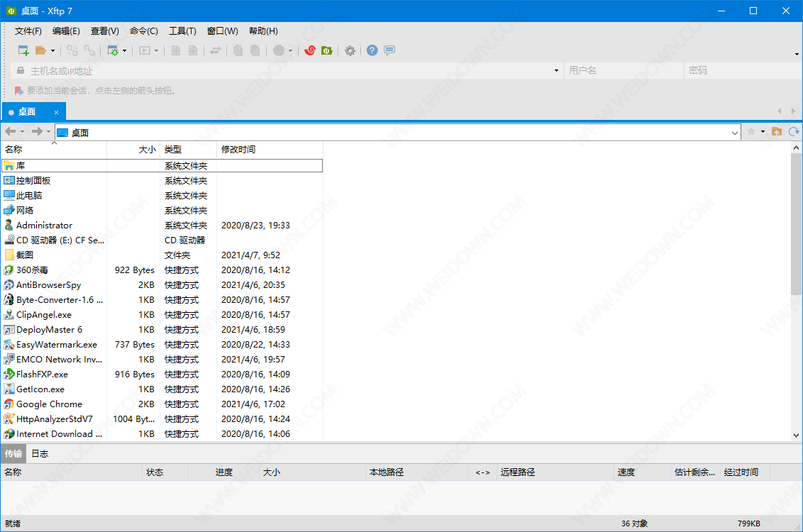Expand the toolbar overflow arrow

797,54
